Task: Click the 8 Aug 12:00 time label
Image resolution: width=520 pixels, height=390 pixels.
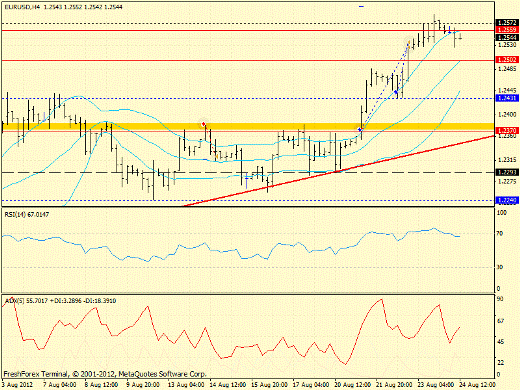Action: point(101,385)
